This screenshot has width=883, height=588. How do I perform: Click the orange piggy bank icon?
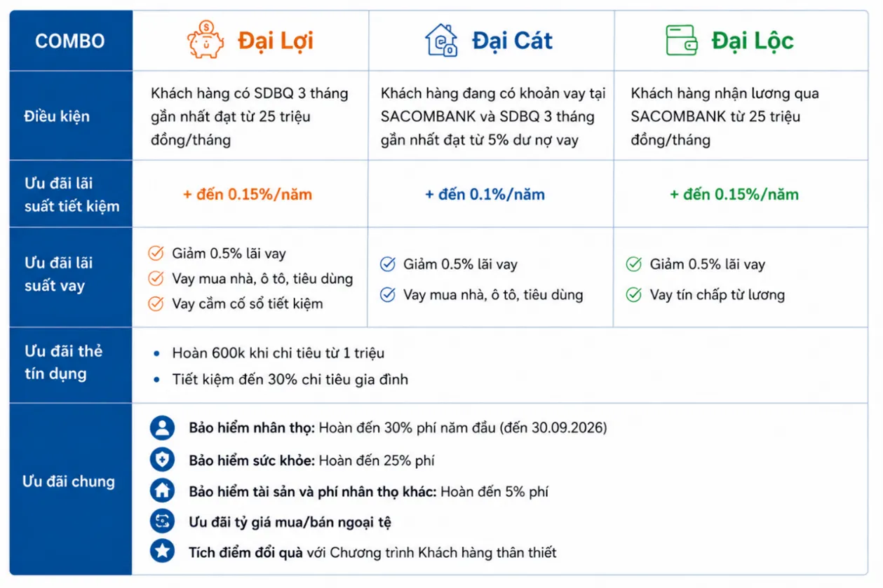205,40
